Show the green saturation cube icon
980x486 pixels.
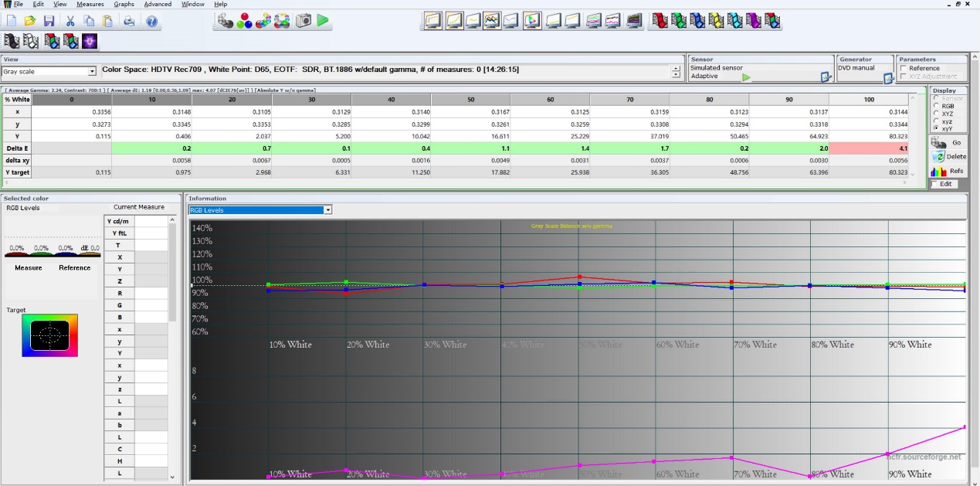tap(679, 21)
